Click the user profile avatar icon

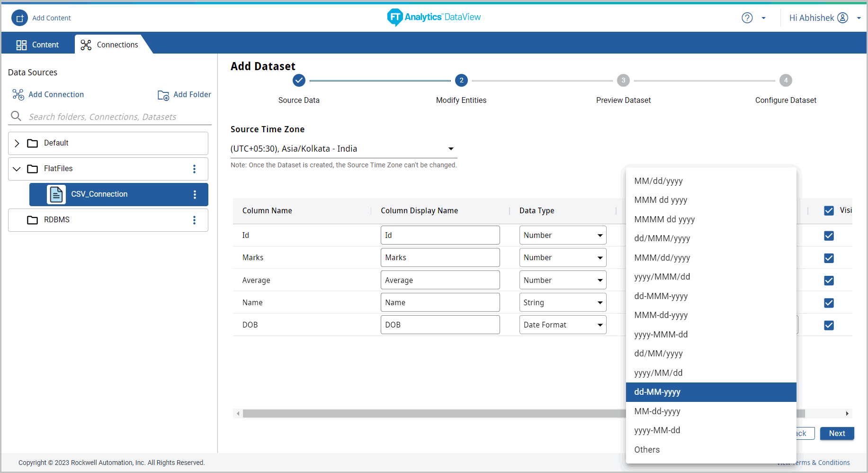click(842, 18)
